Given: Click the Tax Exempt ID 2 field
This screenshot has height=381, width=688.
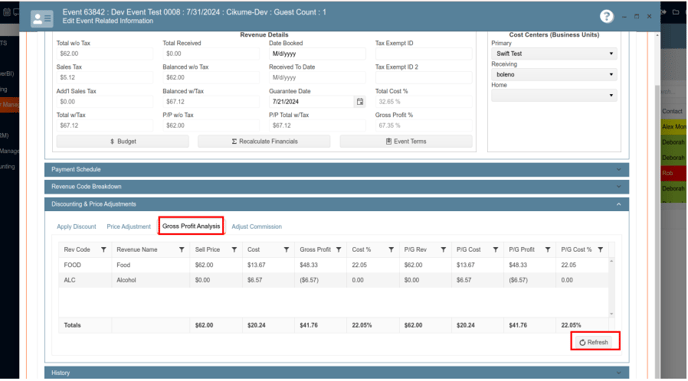Looking at the screenshot, I should point(423,78).
